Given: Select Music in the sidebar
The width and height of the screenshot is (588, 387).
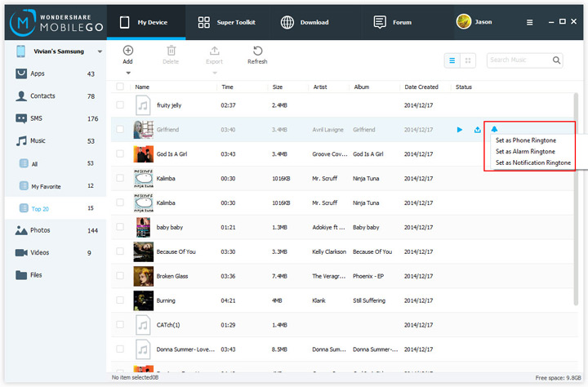Looking at the screenshot, I should (x=56, y=141).
